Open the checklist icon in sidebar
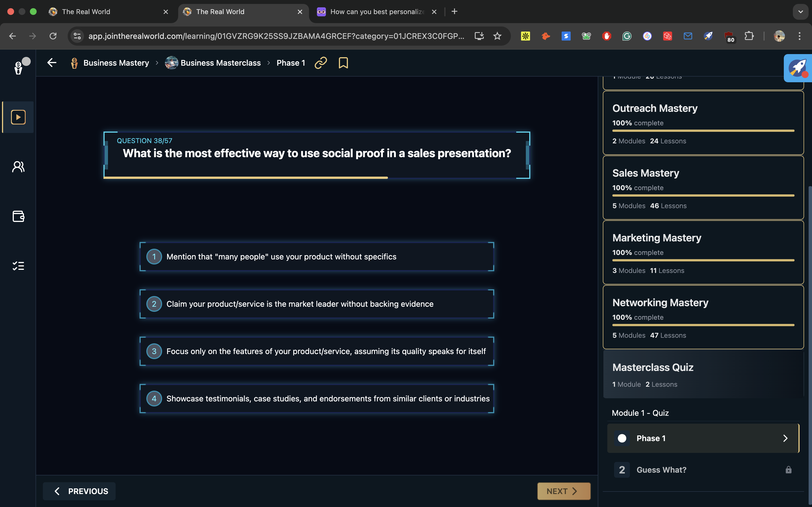 pos(18,266)
